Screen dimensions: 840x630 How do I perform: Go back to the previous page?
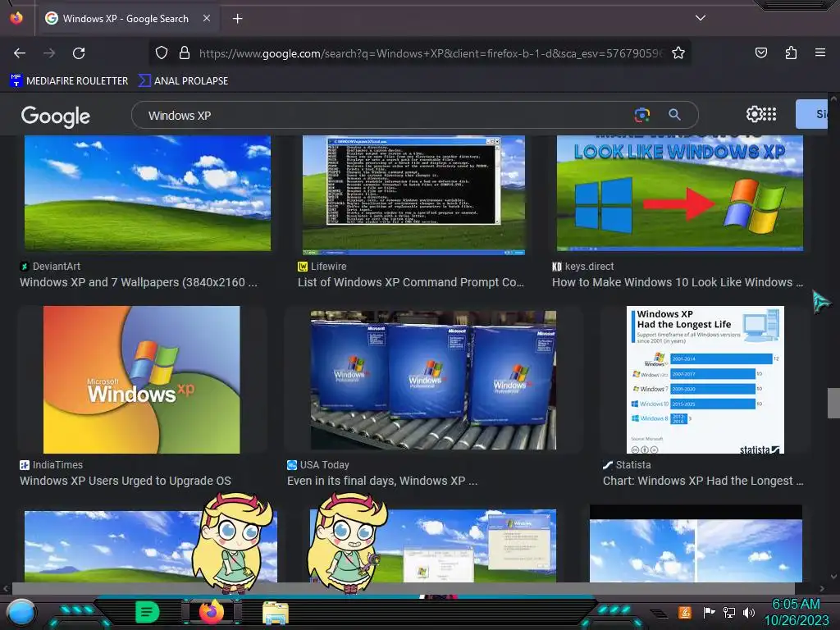click(20, 53)
